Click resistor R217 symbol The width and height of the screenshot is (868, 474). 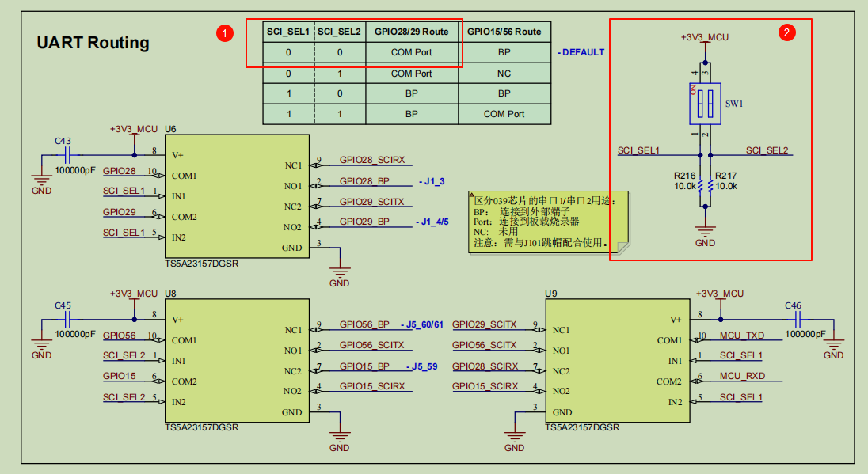(710, 186)
